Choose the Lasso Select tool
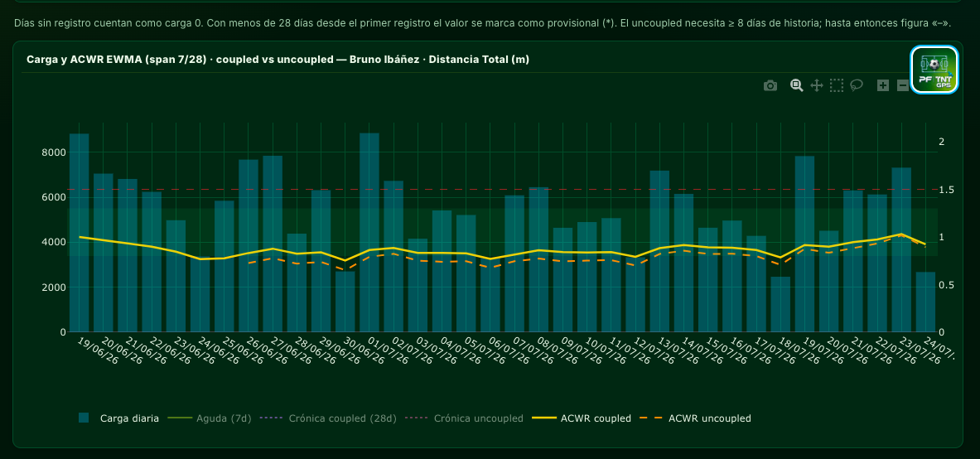This screenshot has height=459, width=980. pos(857,85)
